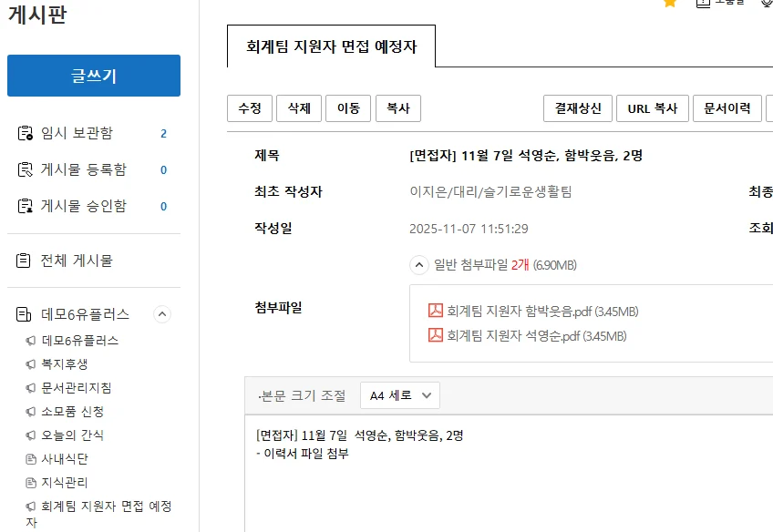Click the 삭제 delete button
The height and width of the screenshot is (532, 773).
tap(298, 108)
